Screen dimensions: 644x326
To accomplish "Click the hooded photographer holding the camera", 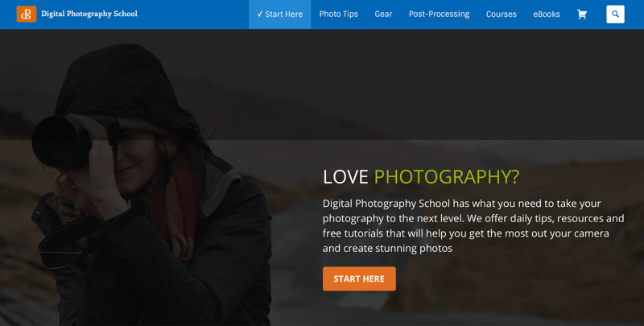I will click(x=152, y=185).
